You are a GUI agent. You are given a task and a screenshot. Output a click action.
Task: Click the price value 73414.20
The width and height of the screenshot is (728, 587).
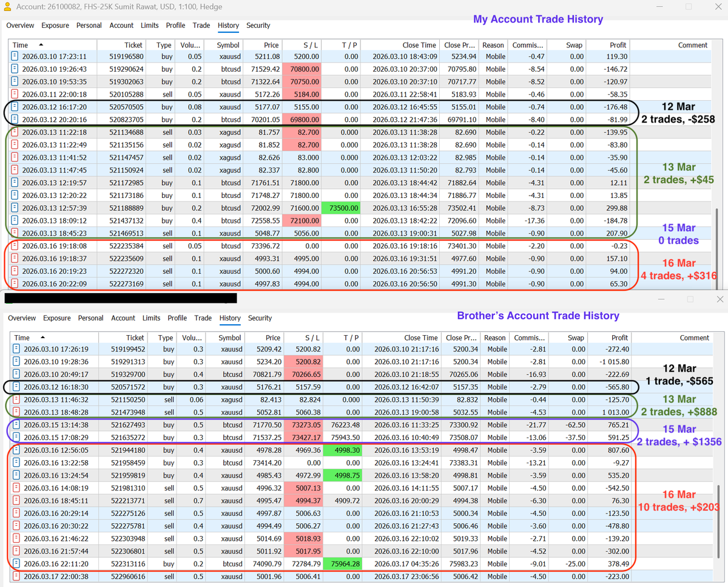[268, 463]
